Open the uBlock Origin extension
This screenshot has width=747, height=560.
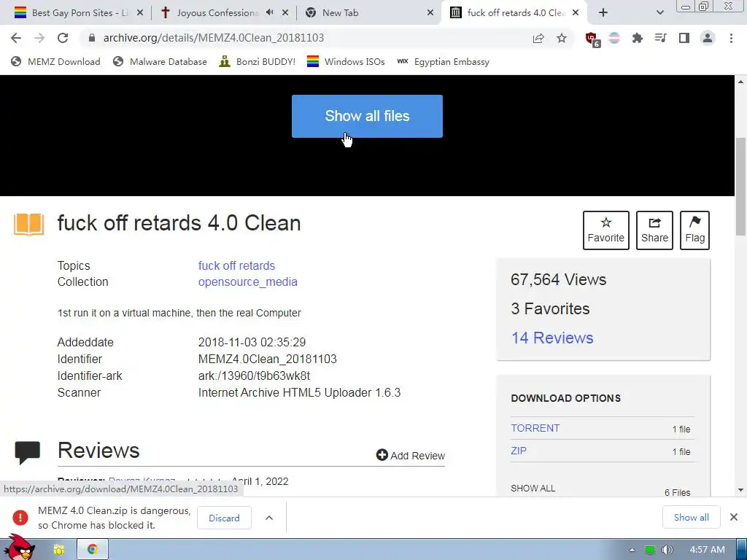592,39
